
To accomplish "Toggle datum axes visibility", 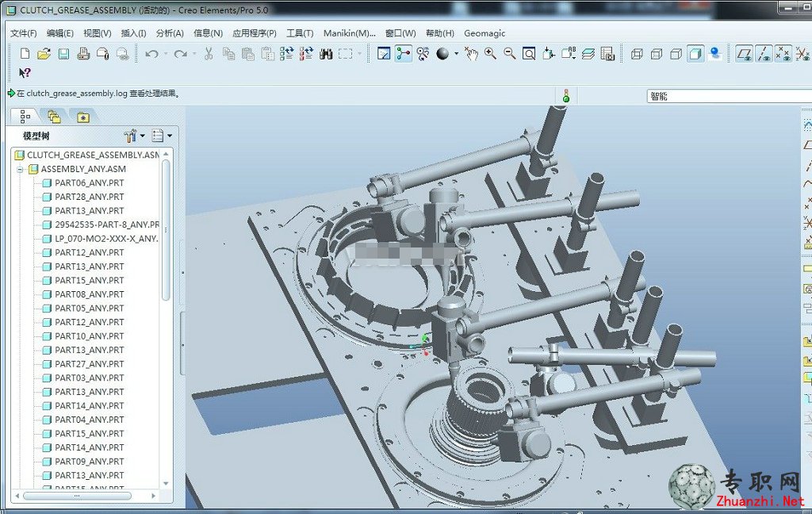I will click(764, 53).
